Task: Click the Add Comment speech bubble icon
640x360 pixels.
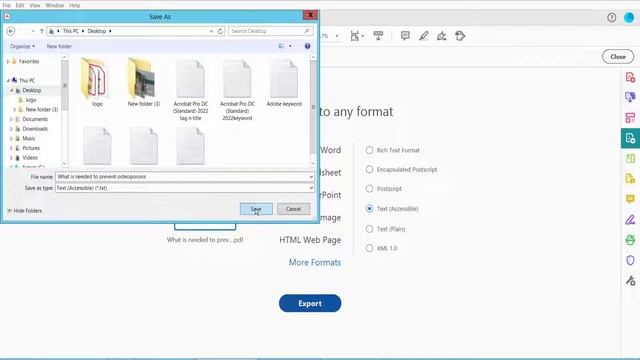Action: [x=405, y=36]
